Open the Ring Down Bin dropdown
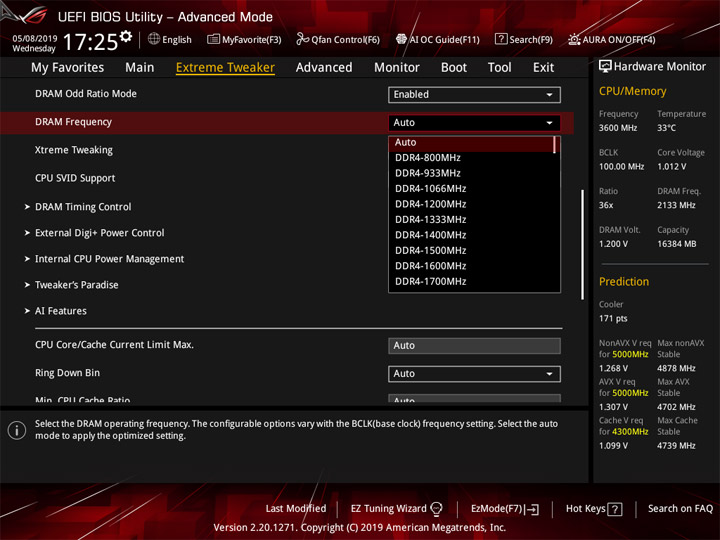 pyautogui.click(x=474, y=374)
